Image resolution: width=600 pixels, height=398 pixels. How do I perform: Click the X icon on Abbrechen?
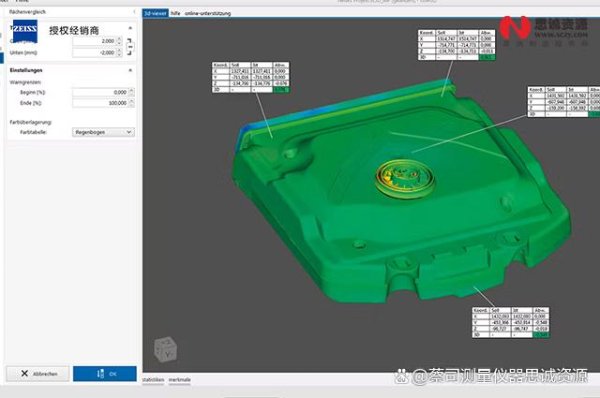coord(24,374)
